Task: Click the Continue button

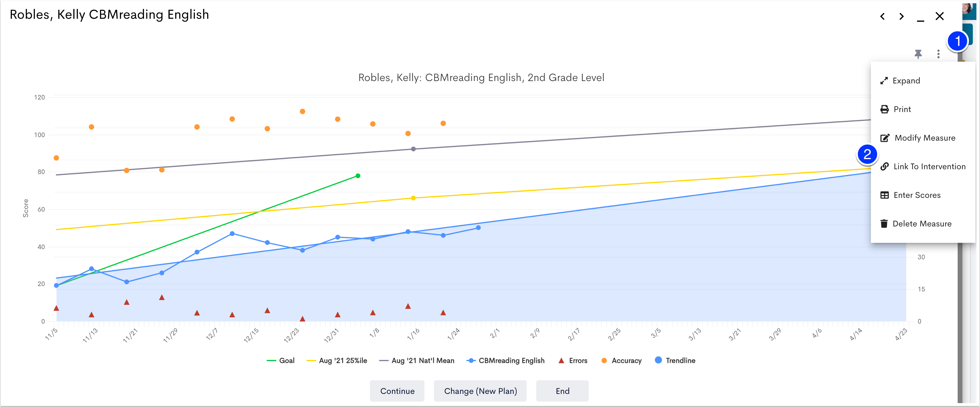Action: tap(397, 391)
